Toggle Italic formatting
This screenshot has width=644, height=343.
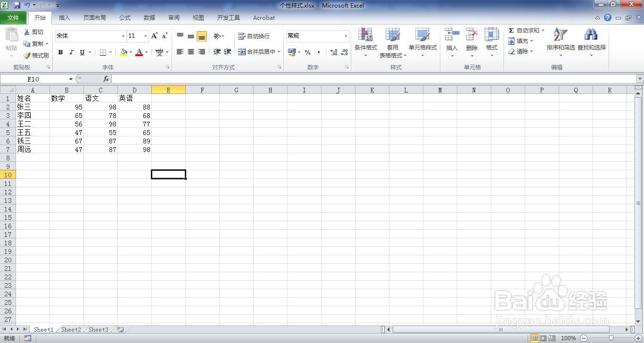pyautogui.click(x=71, y=52)
